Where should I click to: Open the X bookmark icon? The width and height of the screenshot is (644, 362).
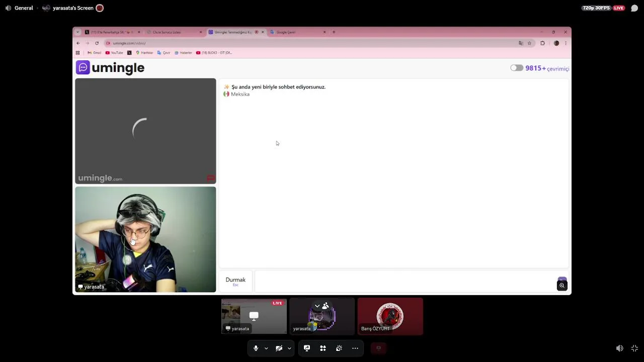tap(129, 53)
